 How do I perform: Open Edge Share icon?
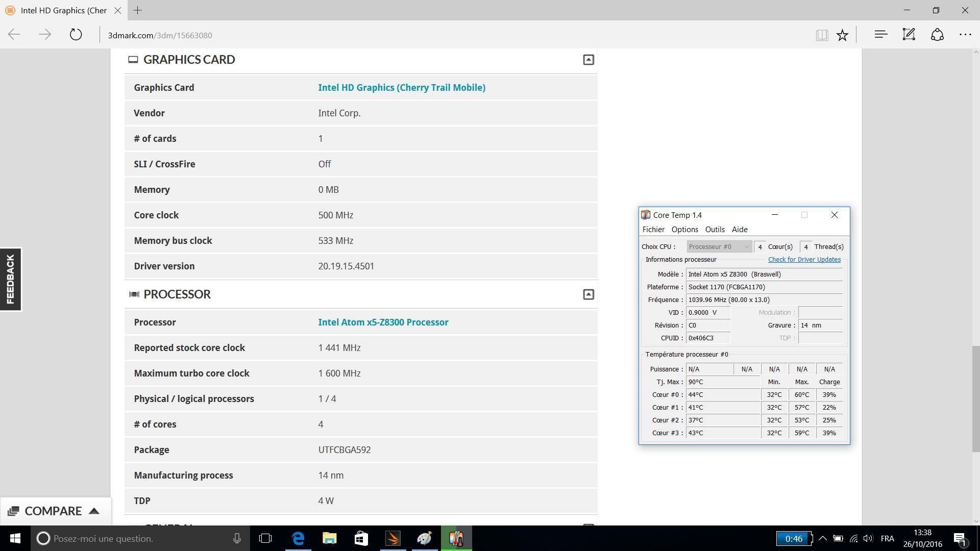click(x=937, y=35)
